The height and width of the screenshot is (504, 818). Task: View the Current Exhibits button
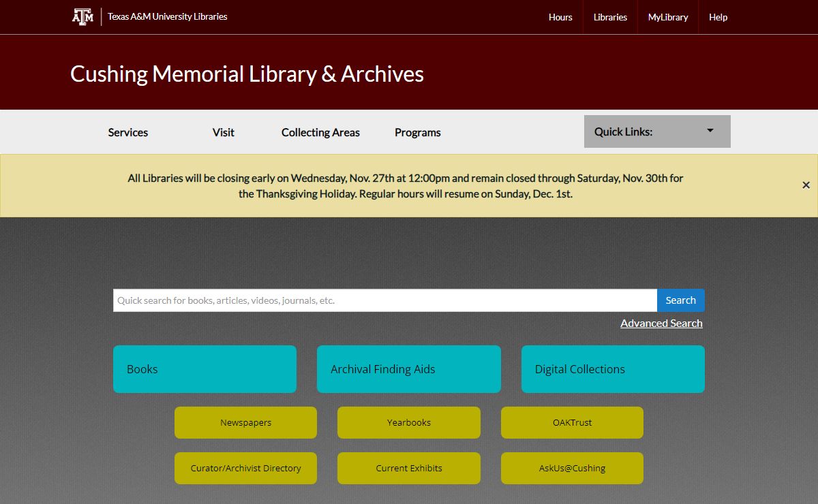click(409, 468)
